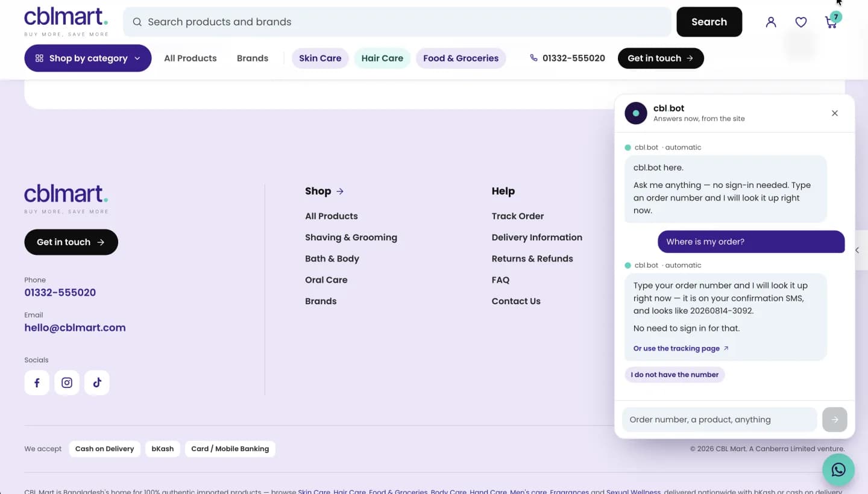Click the header Get in touch button
Screen dimensions: 868x494
[x=661, y=58]
